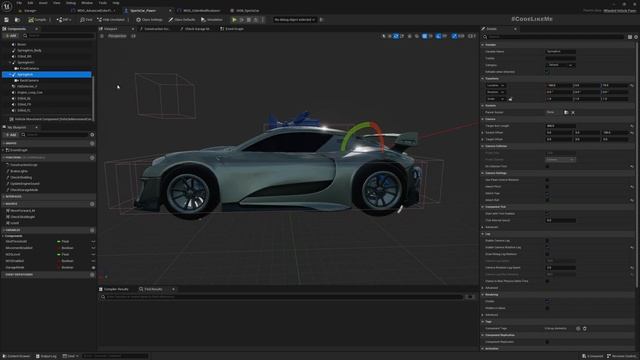Viewport: 640px width, 360px height.
Task: Toggle Inherit Roll checkbox
Action: [547, 200]
